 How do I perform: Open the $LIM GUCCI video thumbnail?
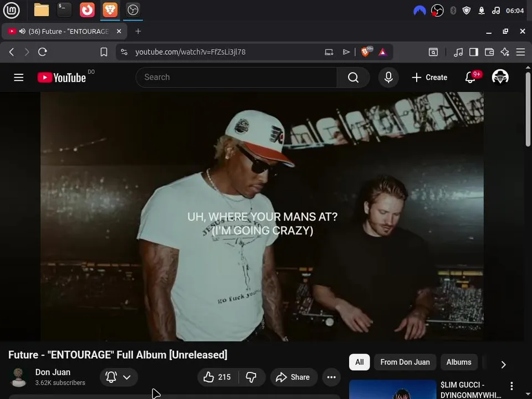coord(392,390)
